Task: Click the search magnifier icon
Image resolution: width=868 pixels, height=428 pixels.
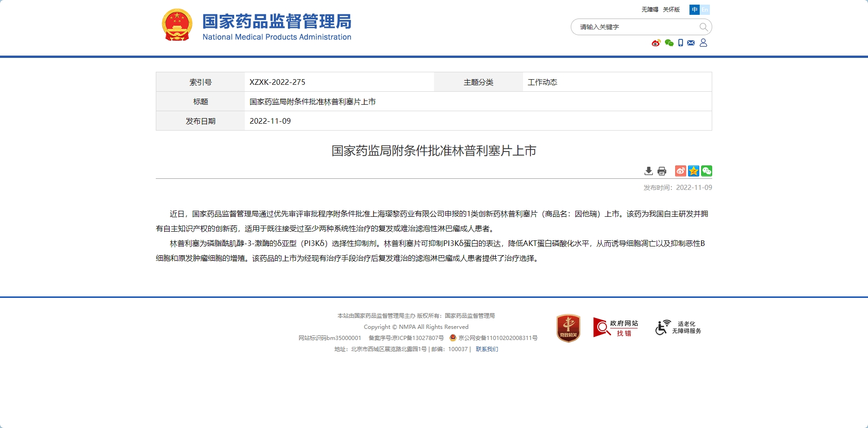Action: 703,27
